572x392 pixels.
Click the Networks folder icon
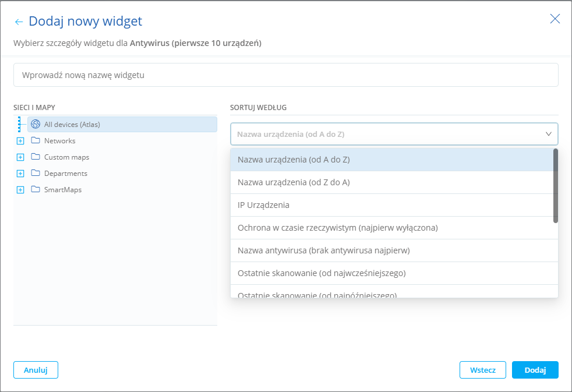point(36,140)
